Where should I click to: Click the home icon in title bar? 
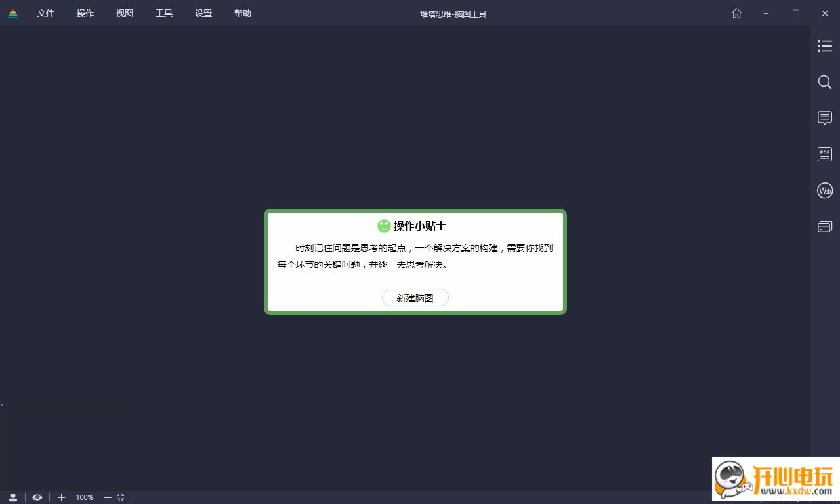coord(736,13)
